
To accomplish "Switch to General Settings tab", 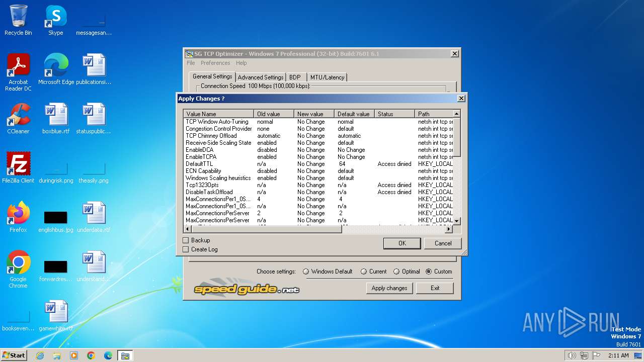I will pos(212,76).
